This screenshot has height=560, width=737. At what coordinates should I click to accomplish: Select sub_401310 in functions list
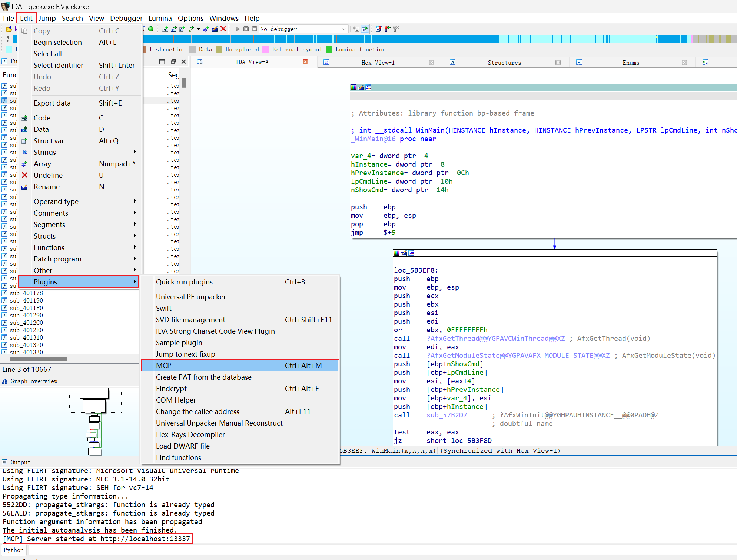tap(26, 337)
